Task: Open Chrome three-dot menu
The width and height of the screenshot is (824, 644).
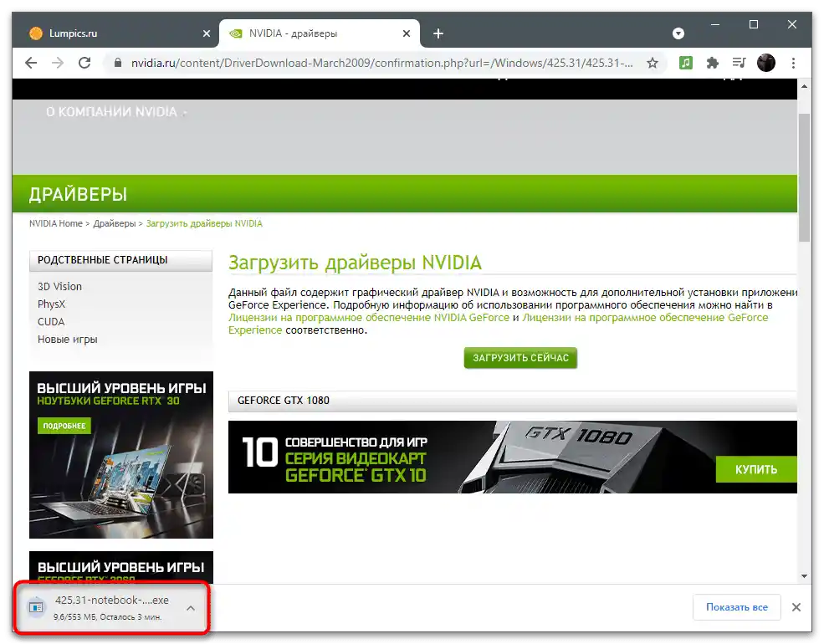Action: coord(793,63)
